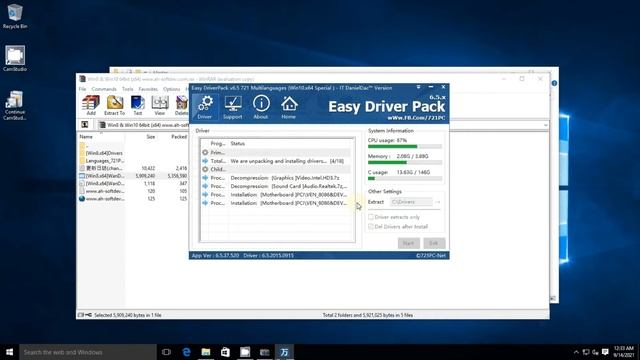Open the Tools menu in WinRAR

tap(127, 89)
